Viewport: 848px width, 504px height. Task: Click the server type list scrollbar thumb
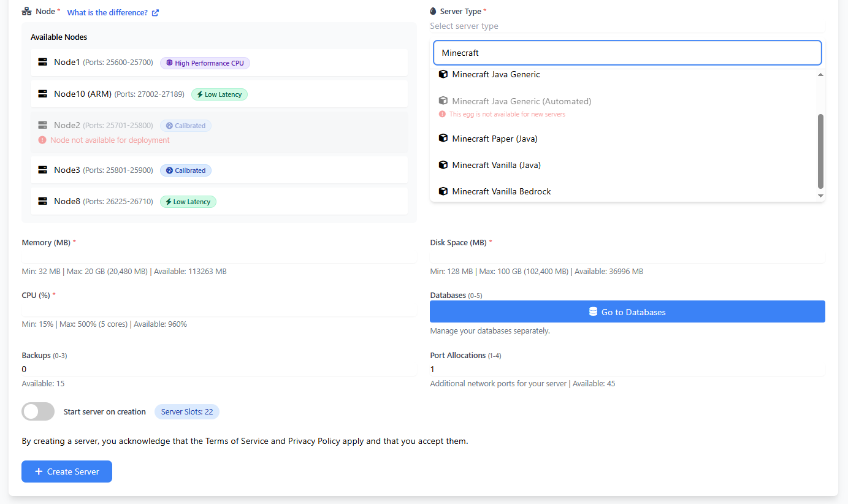(820, 151)
